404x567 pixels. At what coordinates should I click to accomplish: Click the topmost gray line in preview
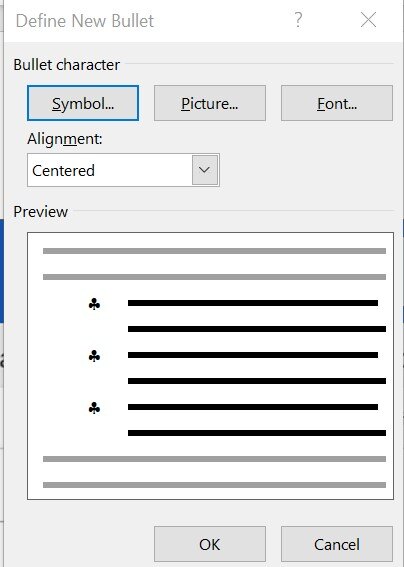214,251
